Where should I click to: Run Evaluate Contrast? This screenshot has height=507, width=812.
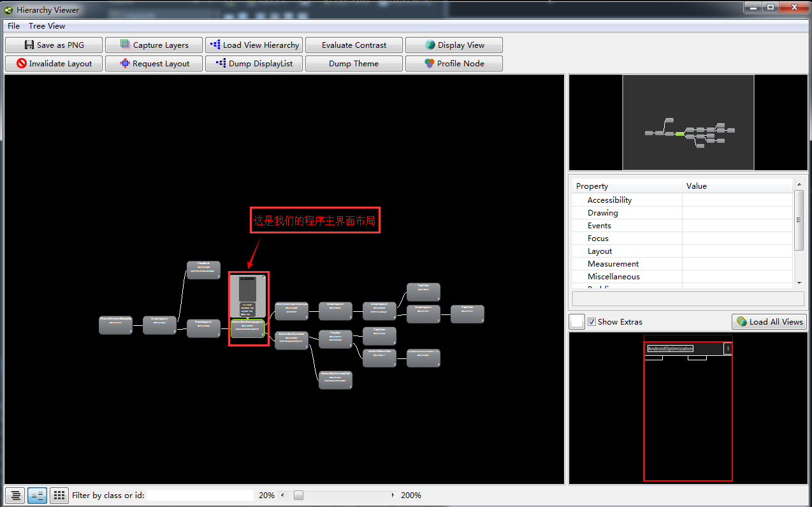tap(354, 45)
